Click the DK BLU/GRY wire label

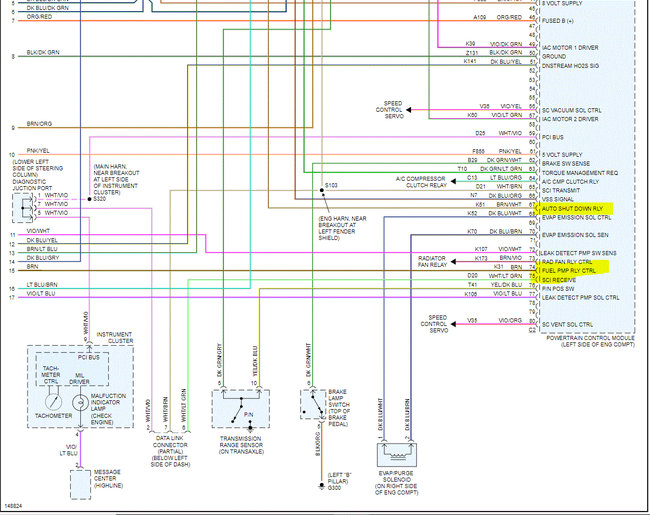[x=43, y=258]
